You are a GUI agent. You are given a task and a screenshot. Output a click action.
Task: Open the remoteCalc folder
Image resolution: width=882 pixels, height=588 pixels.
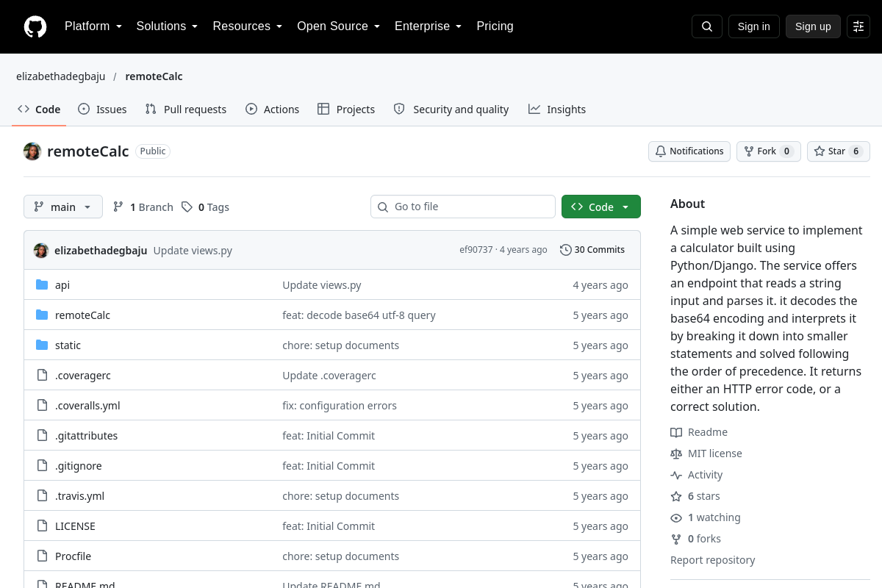click(82, 315)
